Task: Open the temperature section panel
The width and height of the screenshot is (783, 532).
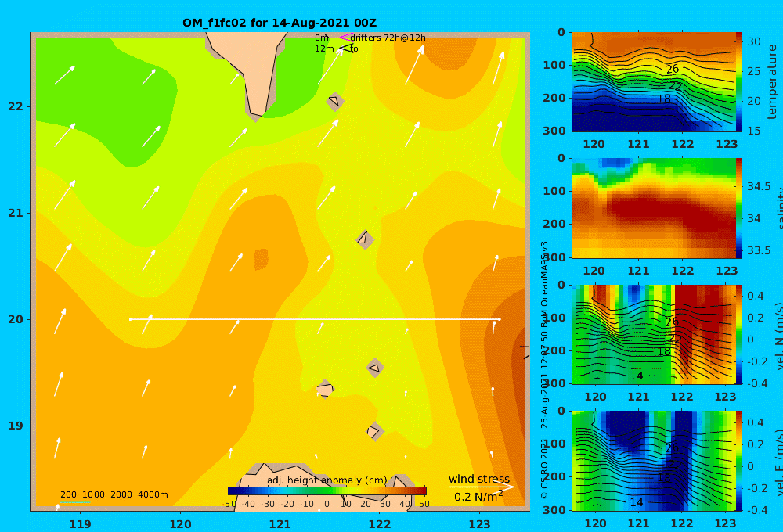Action: [653, 82]
